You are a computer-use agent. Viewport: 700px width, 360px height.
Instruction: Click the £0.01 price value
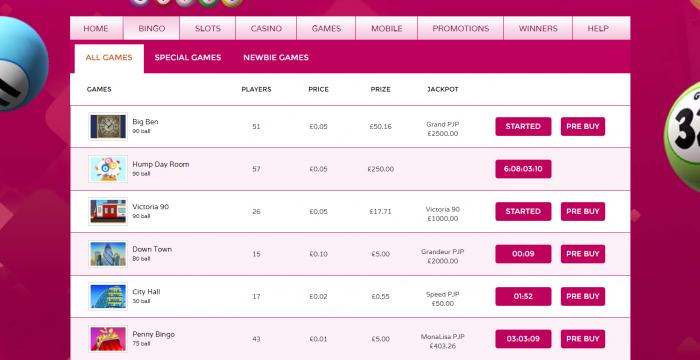[318, 339]
